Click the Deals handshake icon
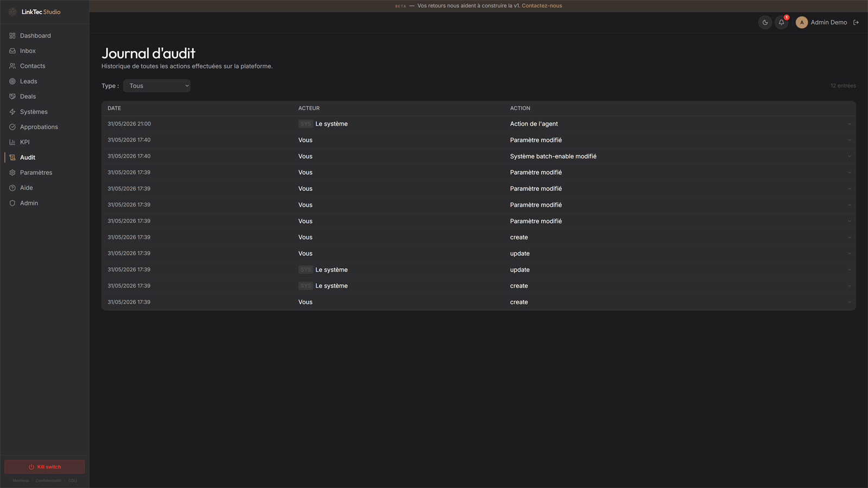The height and width of the screenshot is (488, 868). (x=12, y=97)
